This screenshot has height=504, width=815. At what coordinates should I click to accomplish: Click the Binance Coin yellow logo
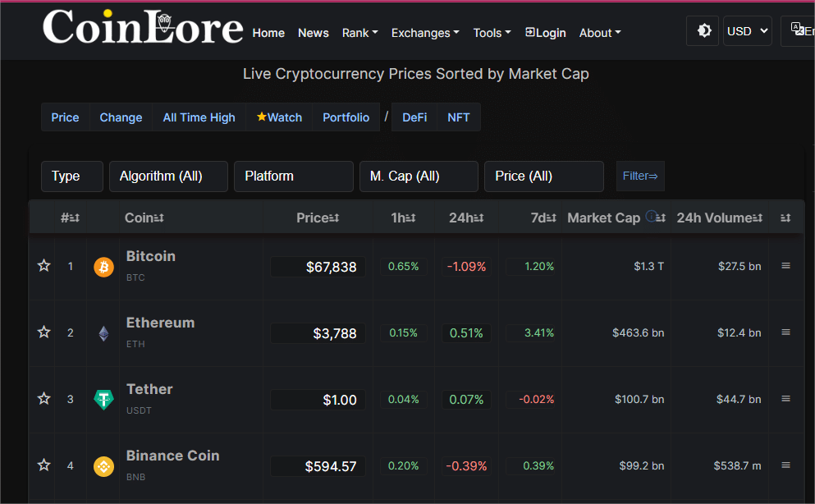104,466
